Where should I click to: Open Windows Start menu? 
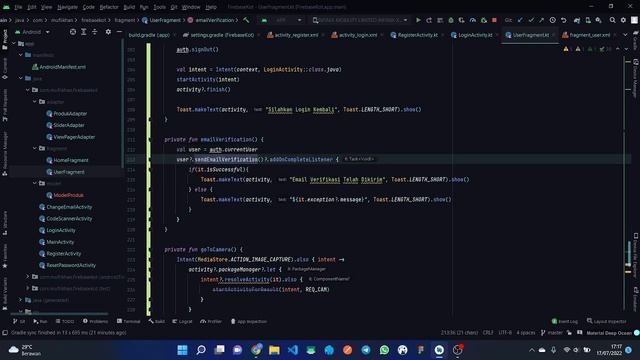click(x=182, y=350)
